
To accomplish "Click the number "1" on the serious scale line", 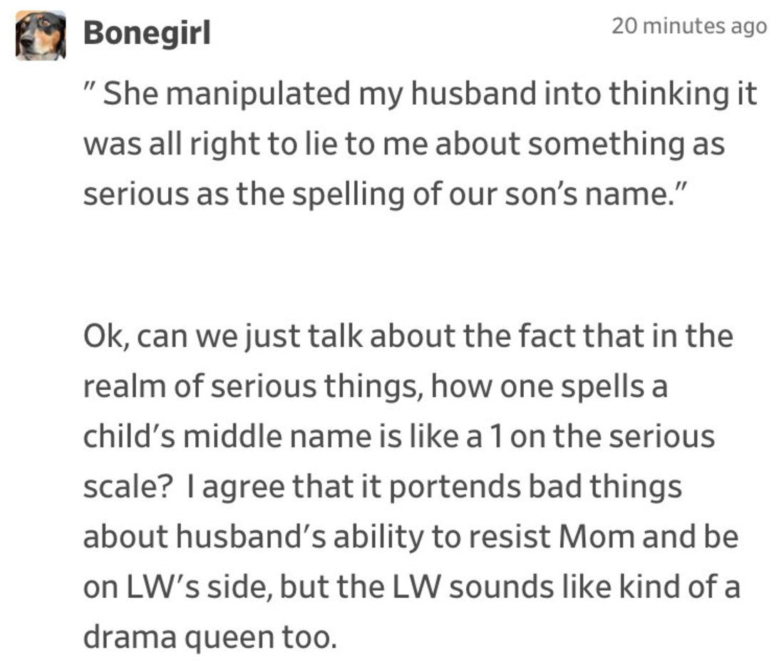I will click(495, 437).
